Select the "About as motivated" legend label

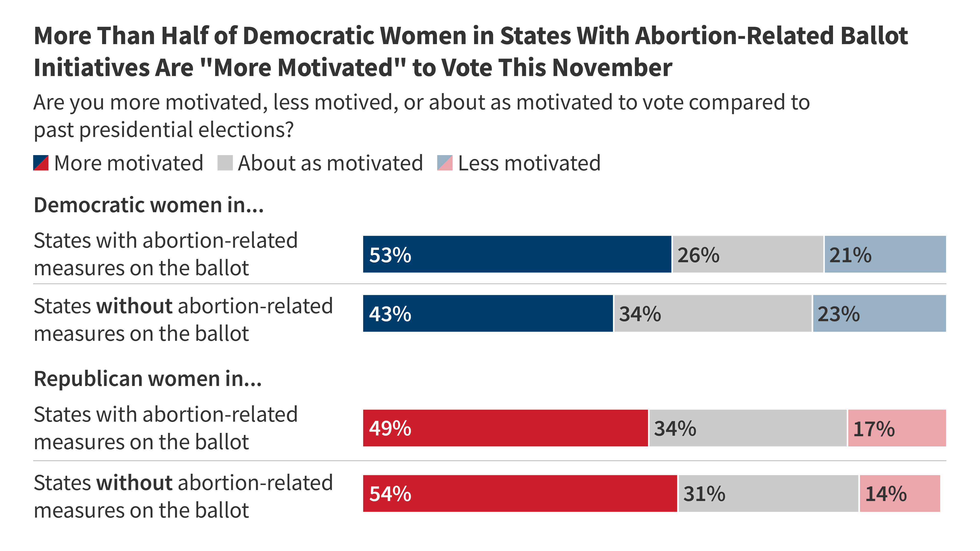coord(330,163)
